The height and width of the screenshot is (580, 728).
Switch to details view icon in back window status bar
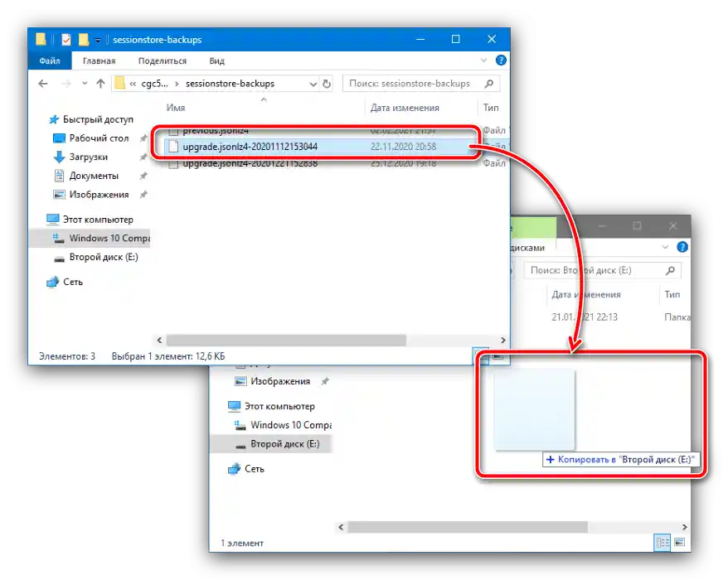point(662,543)
